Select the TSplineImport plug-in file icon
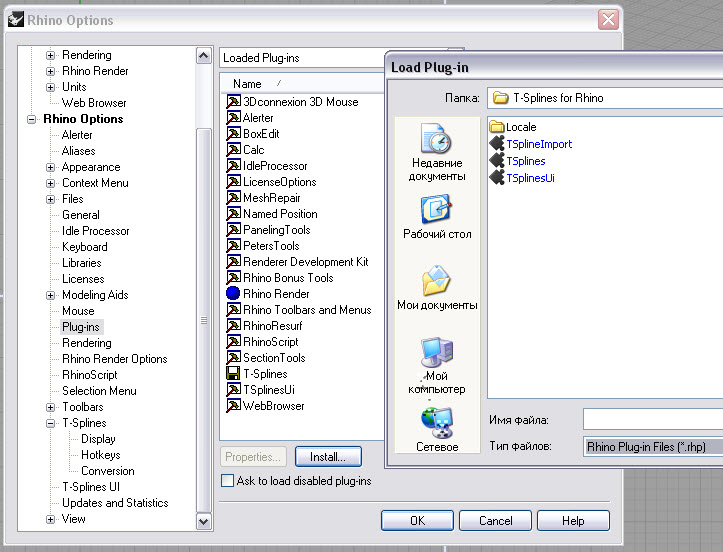 [x=497, y=143]
